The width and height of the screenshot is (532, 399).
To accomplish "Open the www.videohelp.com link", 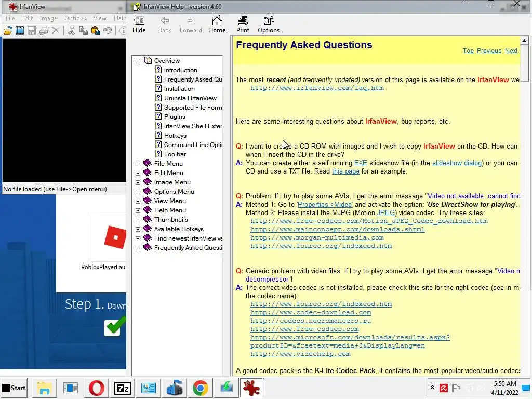I will (300, 354).
